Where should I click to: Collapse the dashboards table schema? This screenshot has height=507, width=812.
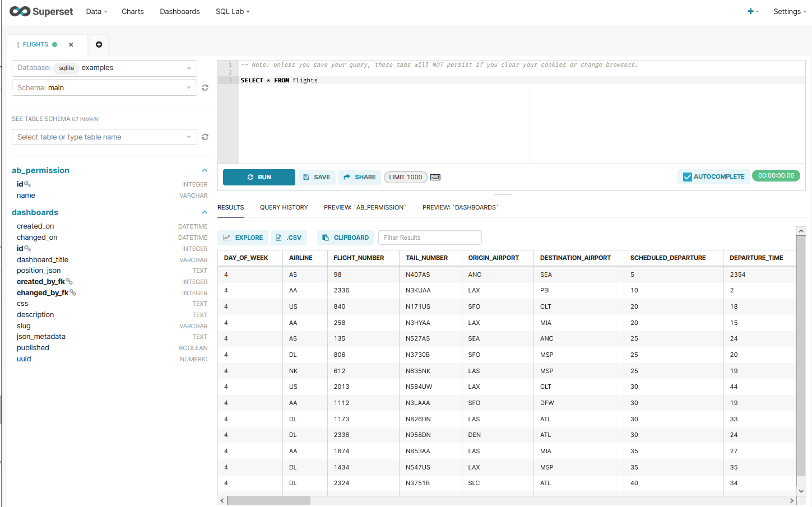205,212
